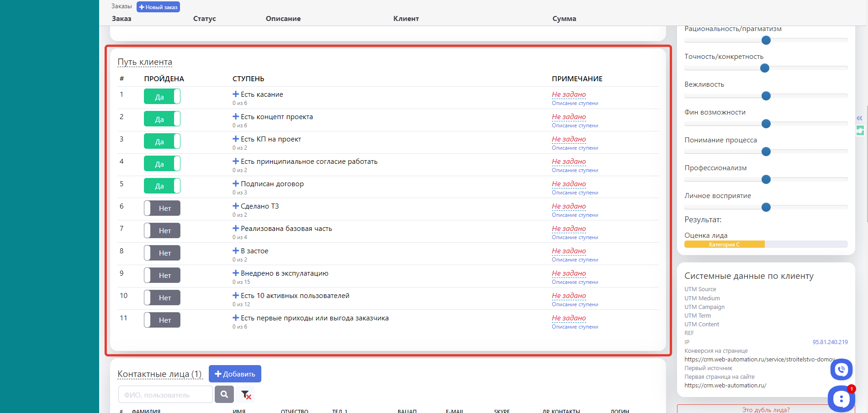This screenshot has width=868, height=413.
Task: Expand the "Внедрено в эксплуатацию" step
Action: click(236, 273)
